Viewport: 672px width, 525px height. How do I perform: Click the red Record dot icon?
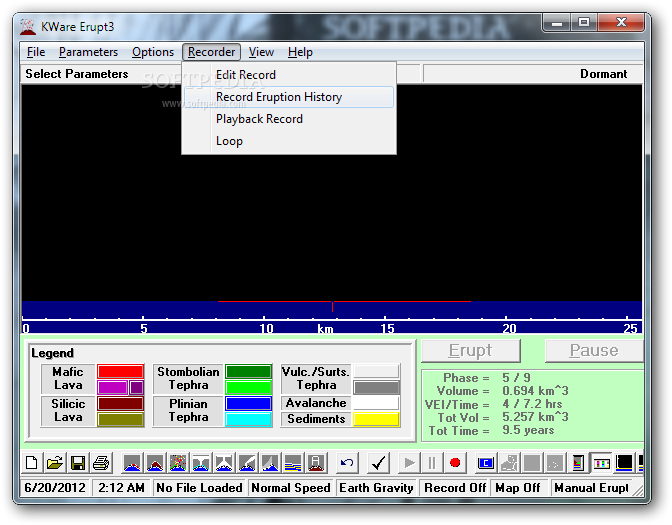coord(455,463)
